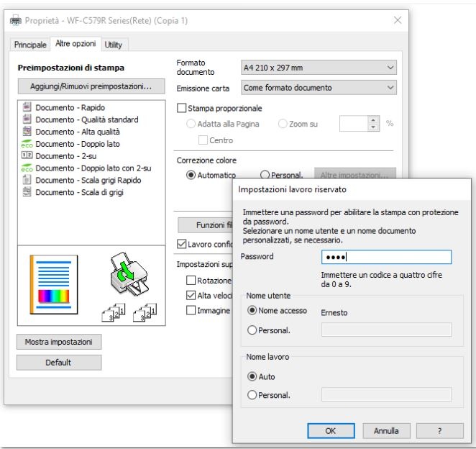
Task: Select the Documento - Alta qualità preset icon
Action: click(28, 131)
